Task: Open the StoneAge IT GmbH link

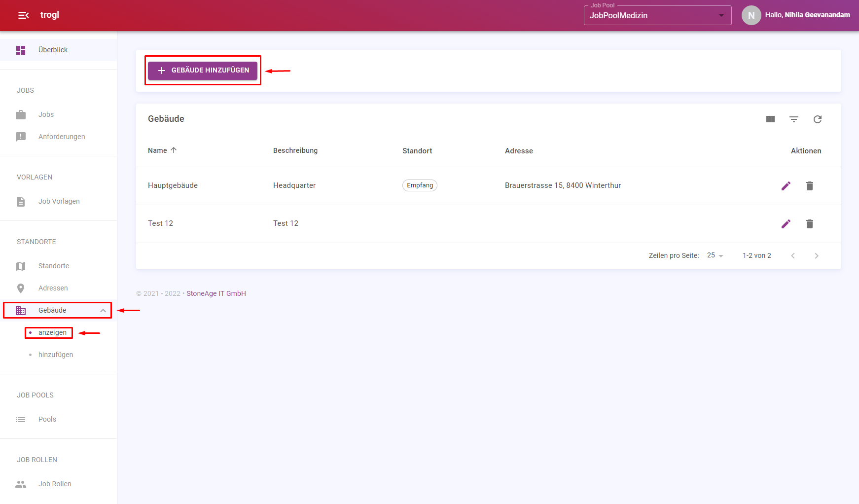Action: 216,293
